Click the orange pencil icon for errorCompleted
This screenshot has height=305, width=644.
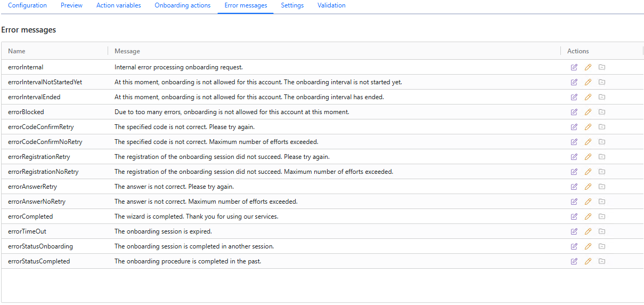pyautogui.click(x=588, y=216)
